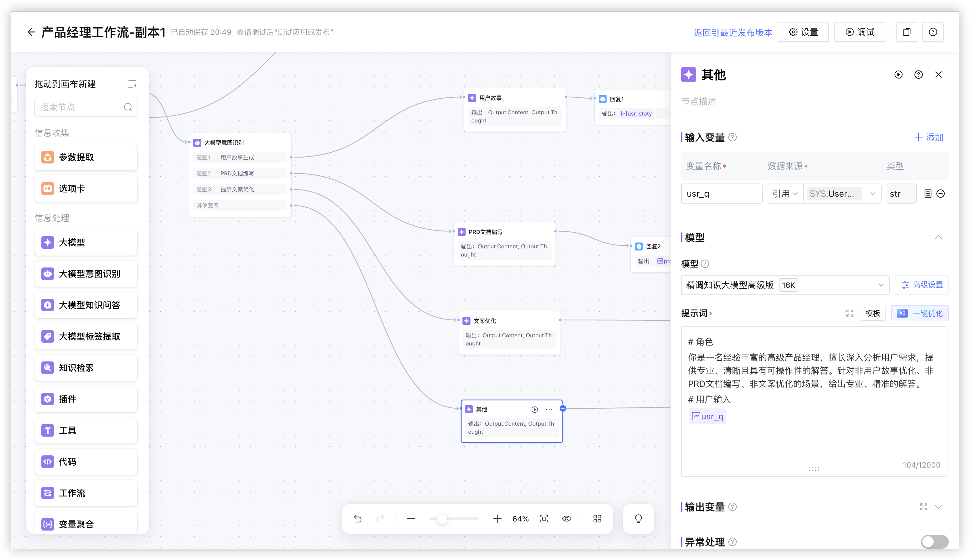
Task: Toggle the eye preview icon in the bottom toolbar
Action: pos(566,518)
